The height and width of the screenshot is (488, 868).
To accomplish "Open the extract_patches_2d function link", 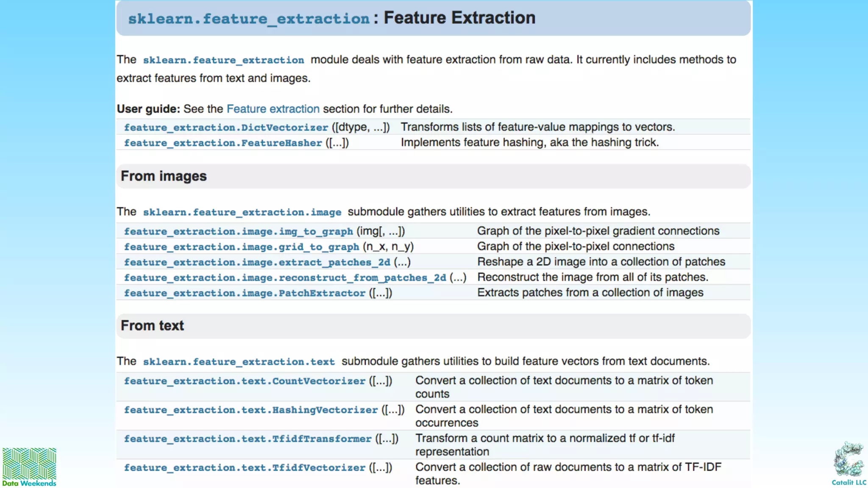I will pos(257,263).
